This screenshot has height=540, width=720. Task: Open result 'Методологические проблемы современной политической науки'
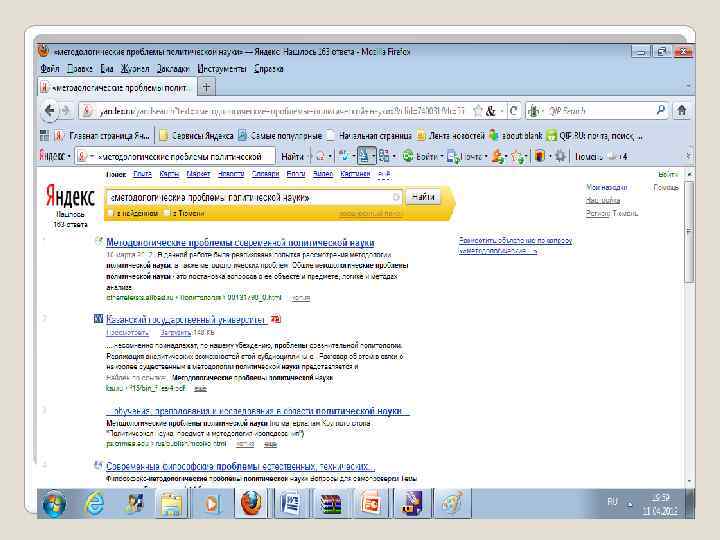[240, 242]
